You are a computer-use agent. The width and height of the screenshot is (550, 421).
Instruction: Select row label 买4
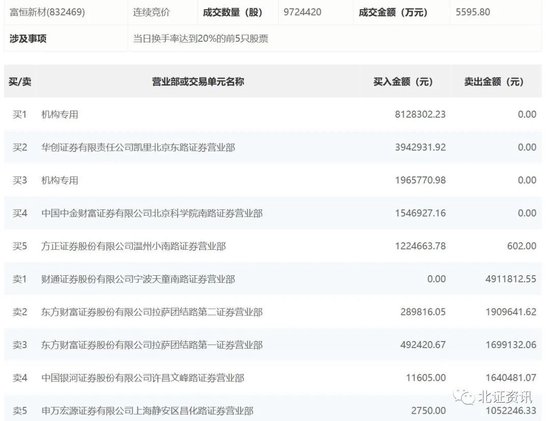coord(20,213)
